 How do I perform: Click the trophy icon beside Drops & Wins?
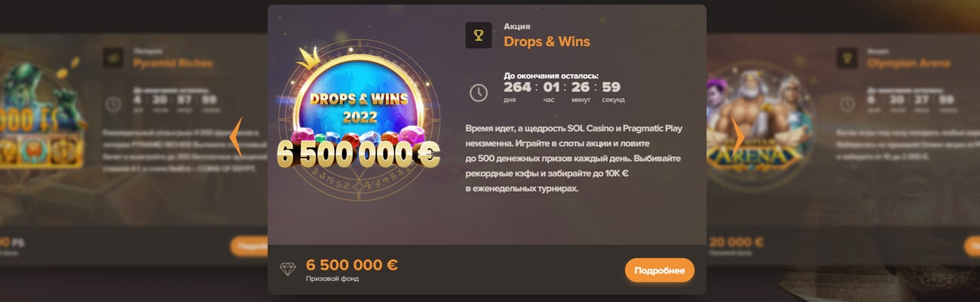[479, 35]
